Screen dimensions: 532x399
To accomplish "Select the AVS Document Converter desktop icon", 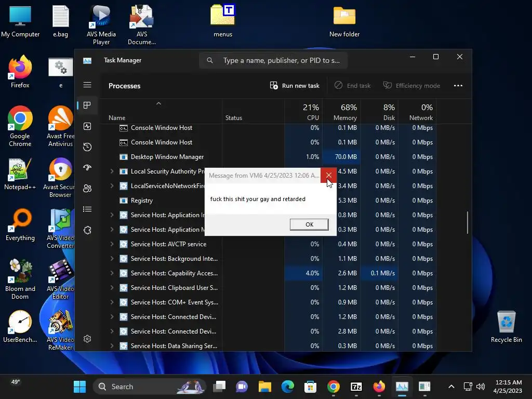I will coord(142,25).
